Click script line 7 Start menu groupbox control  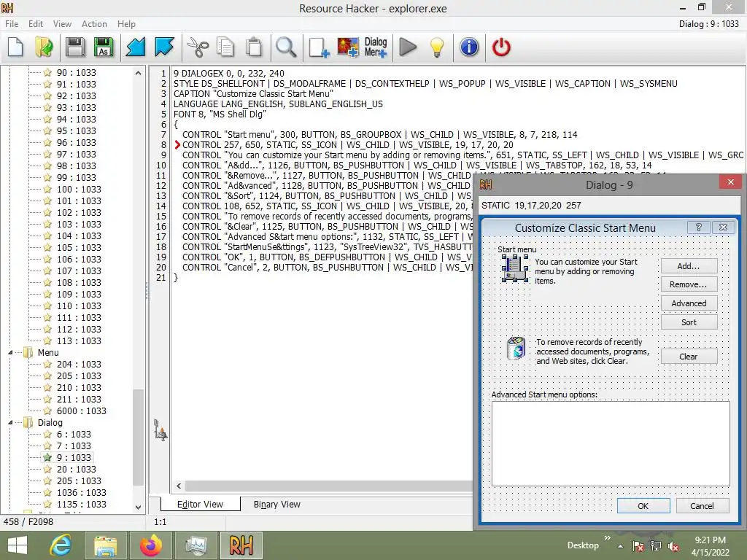pos(379,135)
